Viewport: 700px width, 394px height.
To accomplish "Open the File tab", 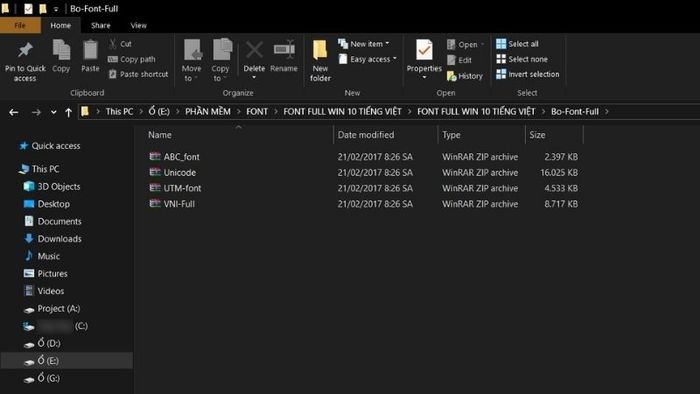I will pyautogui.click(x=20, y=25).
